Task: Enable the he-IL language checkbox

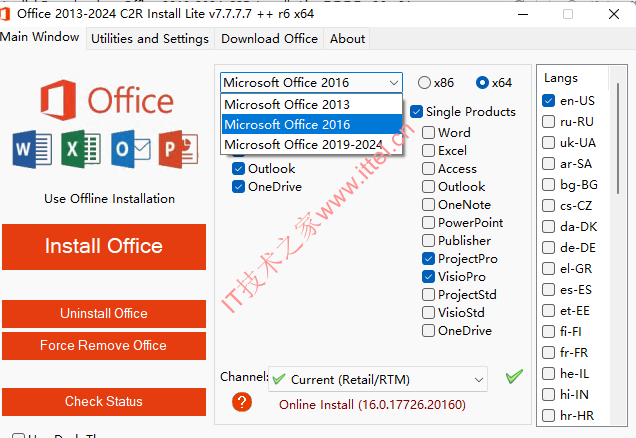Action: click(548, 374)
